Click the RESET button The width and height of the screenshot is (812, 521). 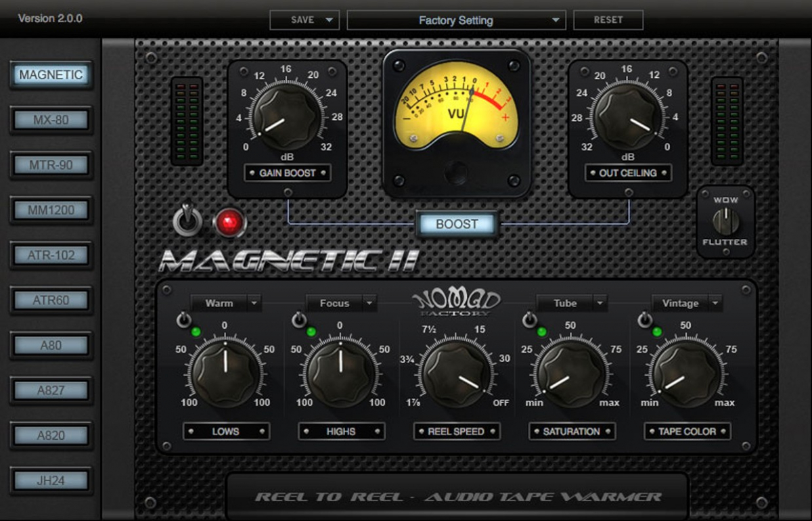point(608,20)
